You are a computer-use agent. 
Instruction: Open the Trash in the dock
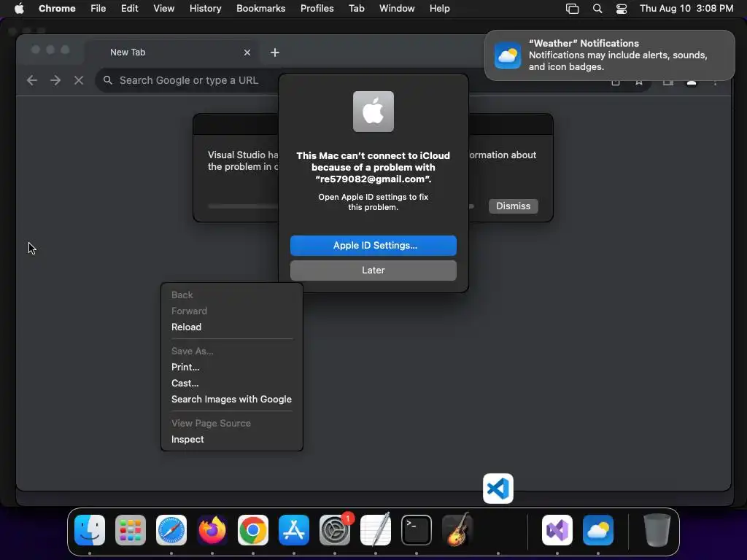pyautogui.click(x=657, y=530)
